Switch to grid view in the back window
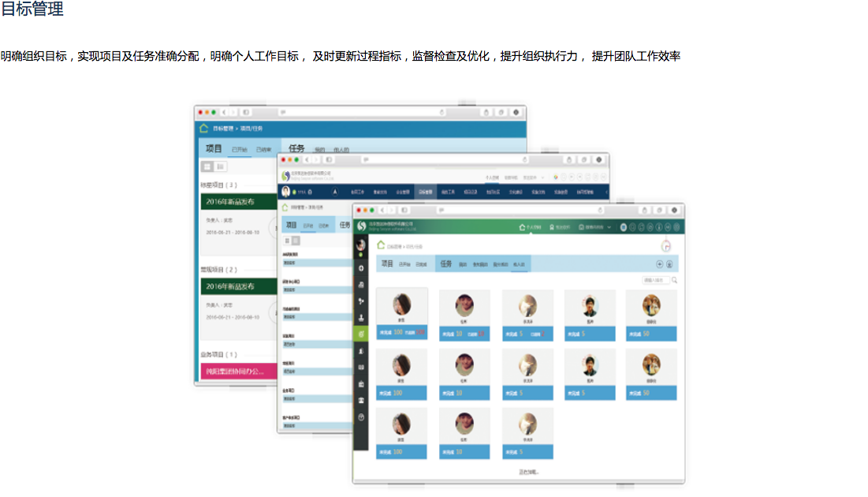The height and width of the screenshot is (497, 868). [207, 166]
